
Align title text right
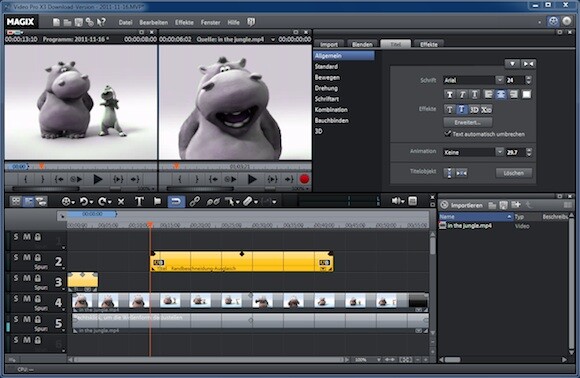click(x=513, y=95)
